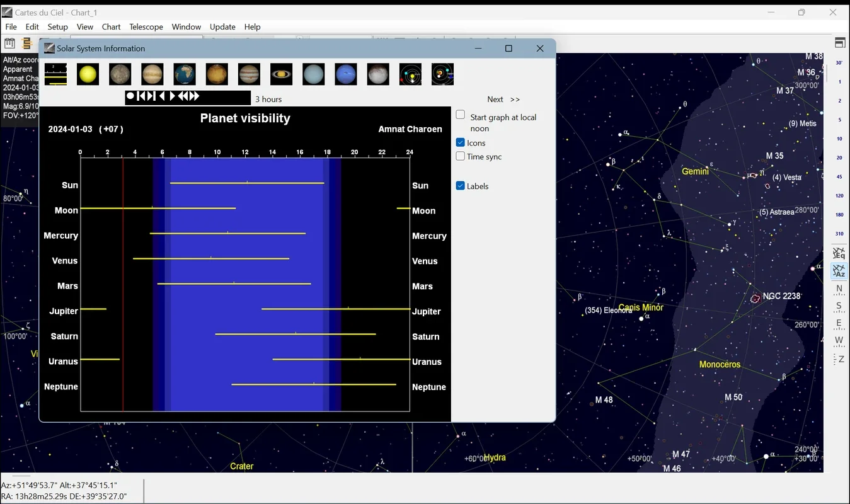Enable the Time sync checkbox
Screen dimensions: 850x504
coord(461,156)
